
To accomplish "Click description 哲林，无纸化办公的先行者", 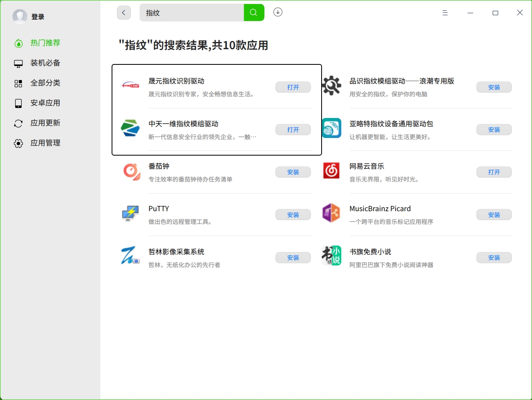I will [184, 265].
